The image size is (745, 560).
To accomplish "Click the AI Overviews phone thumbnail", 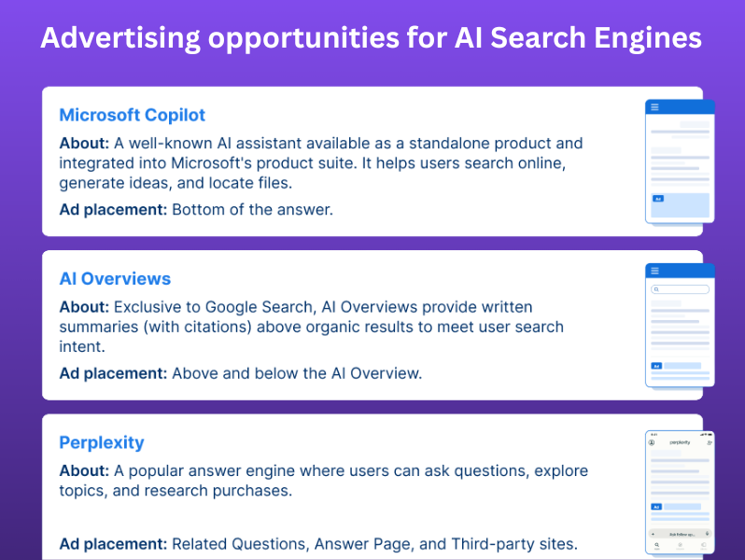I will (x=680, y=324).
